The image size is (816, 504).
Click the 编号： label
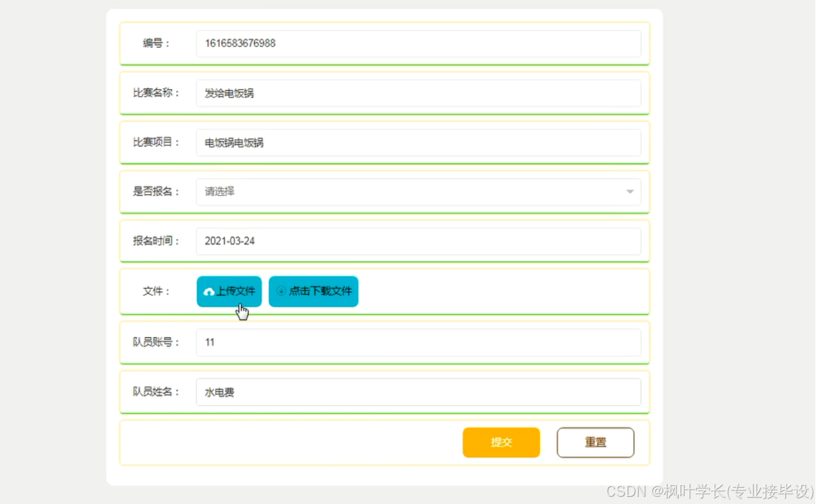tap(157, 44)
